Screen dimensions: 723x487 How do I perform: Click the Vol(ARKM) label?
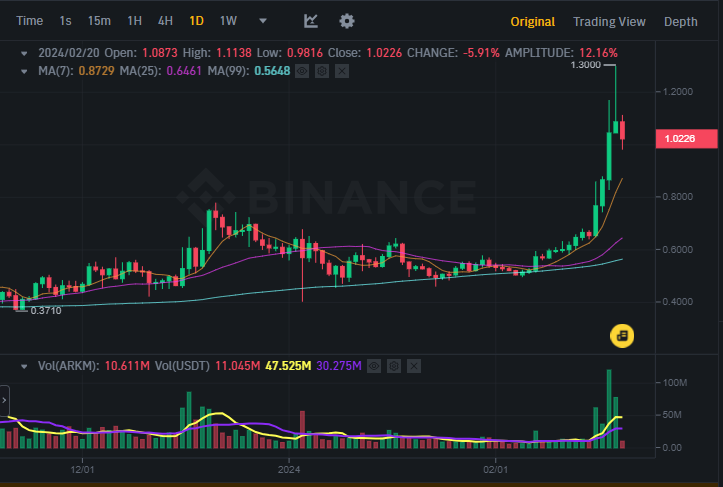point(68,366)
